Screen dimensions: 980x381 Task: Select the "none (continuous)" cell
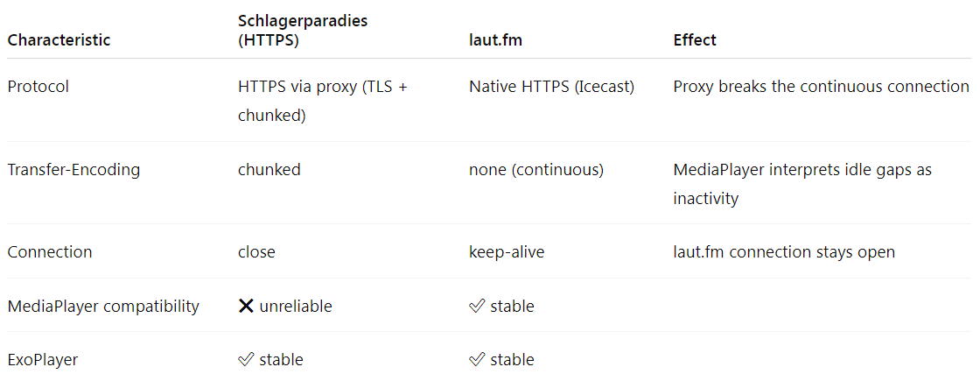tap(535, 170)
